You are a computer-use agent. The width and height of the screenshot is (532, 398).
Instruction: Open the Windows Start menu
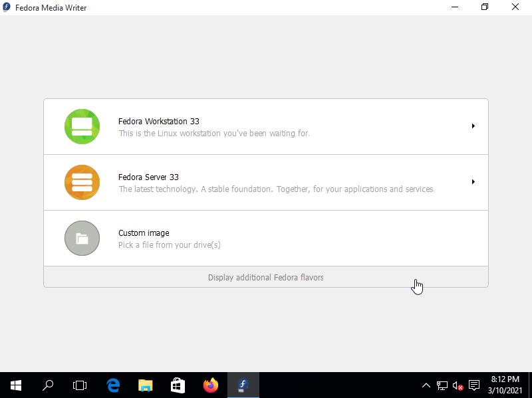[15, 385]
